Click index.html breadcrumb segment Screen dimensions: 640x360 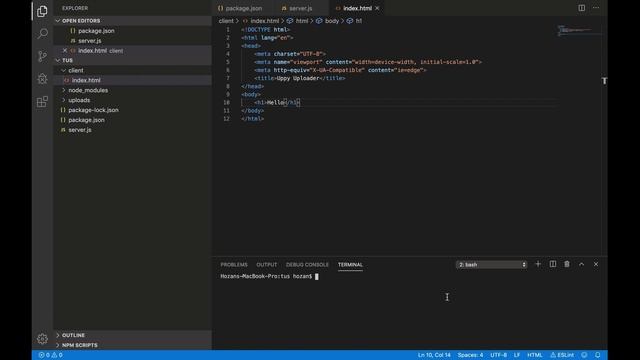261,21
